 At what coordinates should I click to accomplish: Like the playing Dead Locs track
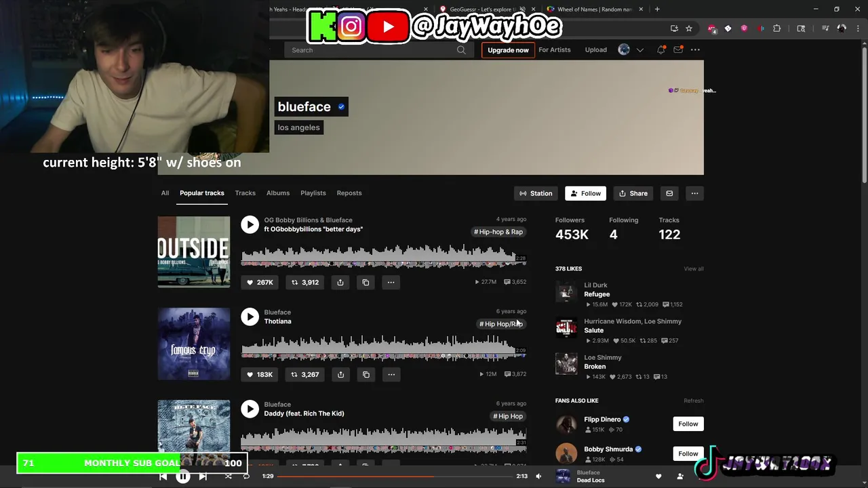(658, 476)
